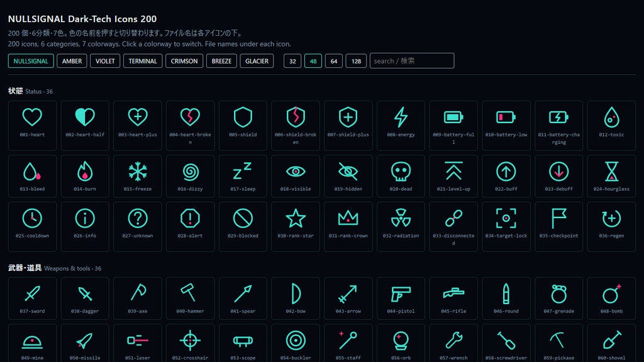
Task: Select the 050-missile icon
Action: (85, 341)
